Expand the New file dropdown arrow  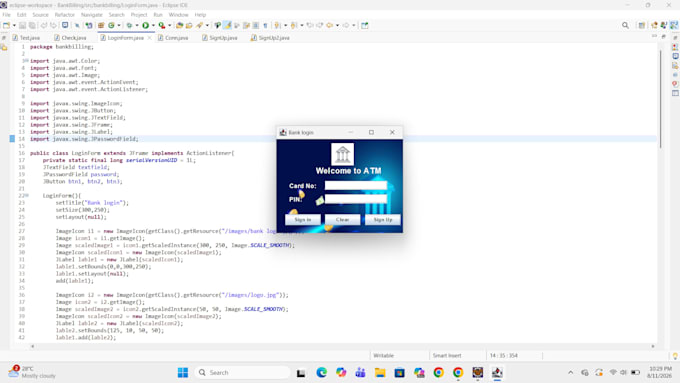tap(14, 26)
